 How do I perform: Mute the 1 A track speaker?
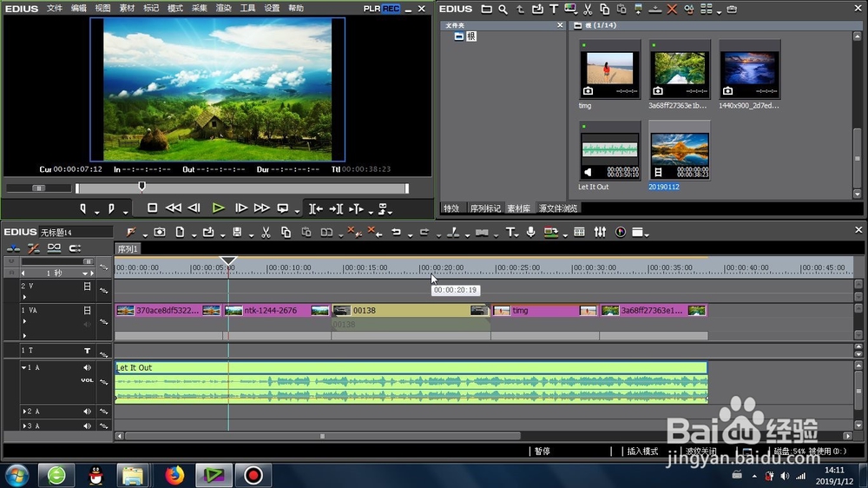[87, 367]
